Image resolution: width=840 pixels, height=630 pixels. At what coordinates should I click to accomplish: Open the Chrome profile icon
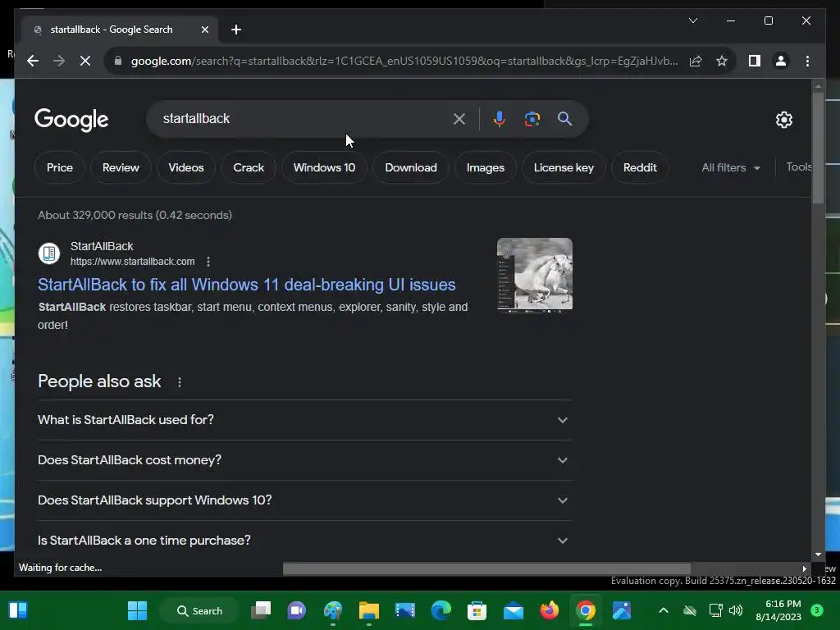[x=781, y=61]
